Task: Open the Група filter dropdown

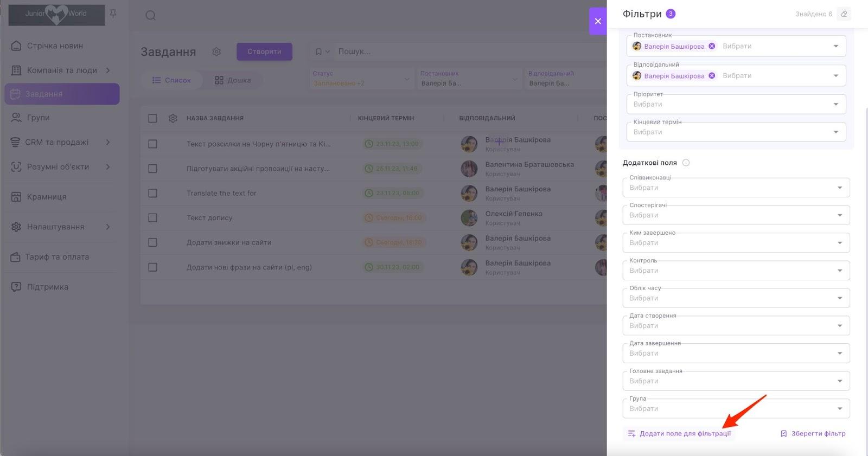Action: pyautogui.click(x=736, y=409)
